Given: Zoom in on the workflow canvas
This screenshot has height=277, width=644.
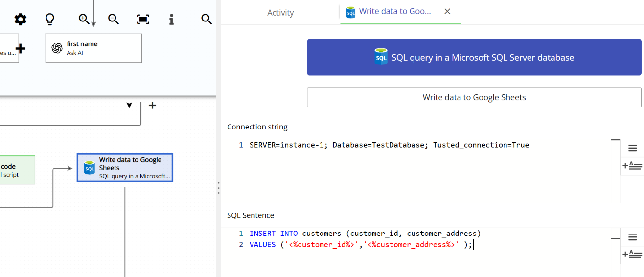Looking at the screenshot, I should point(84,19).
